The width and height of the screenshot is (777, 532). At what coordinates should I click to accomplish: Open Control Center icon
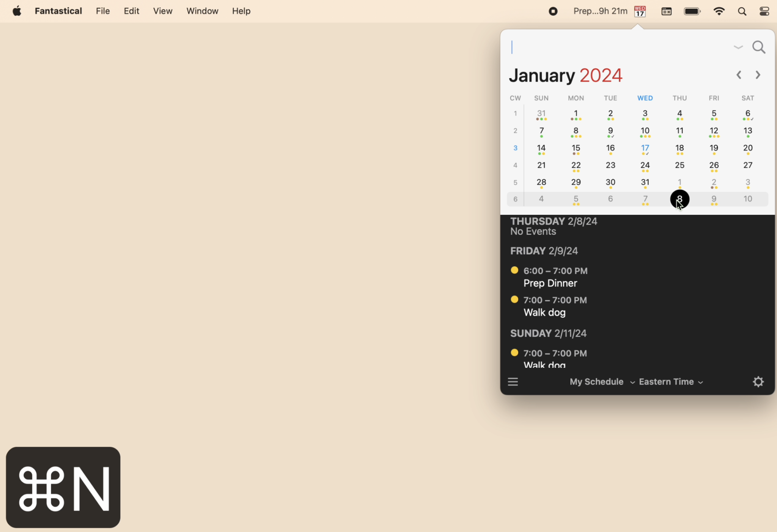click(x=764, y=11)
